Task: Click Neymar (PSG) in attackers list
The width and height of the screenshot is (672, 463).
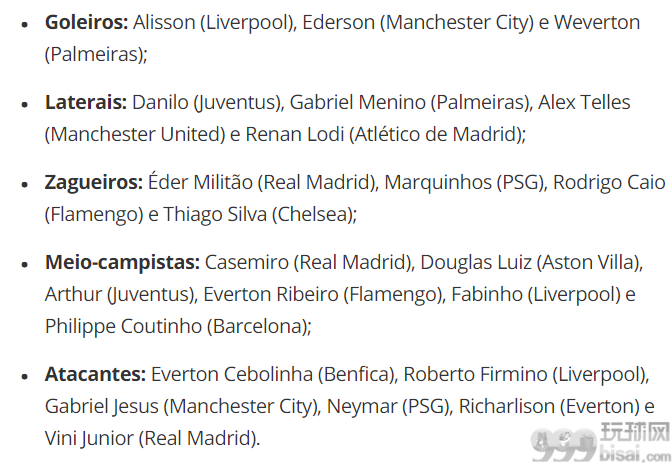Action: tap(390, 406)
